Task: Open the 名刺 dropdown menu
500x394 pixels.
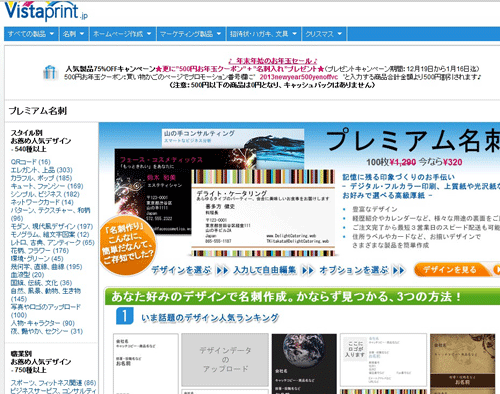Action: [x=74, y=34]
